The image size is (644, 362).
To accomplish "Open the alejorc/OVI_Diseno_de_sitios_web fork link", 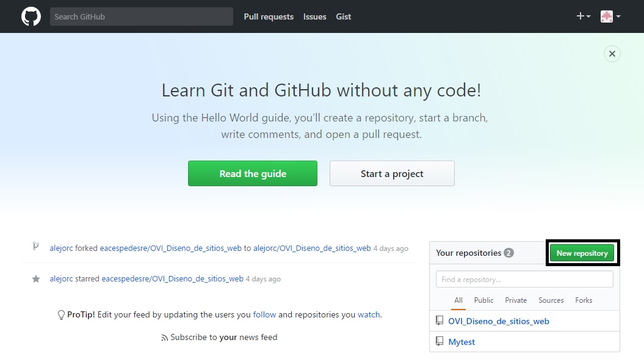I will pos(312,248).
